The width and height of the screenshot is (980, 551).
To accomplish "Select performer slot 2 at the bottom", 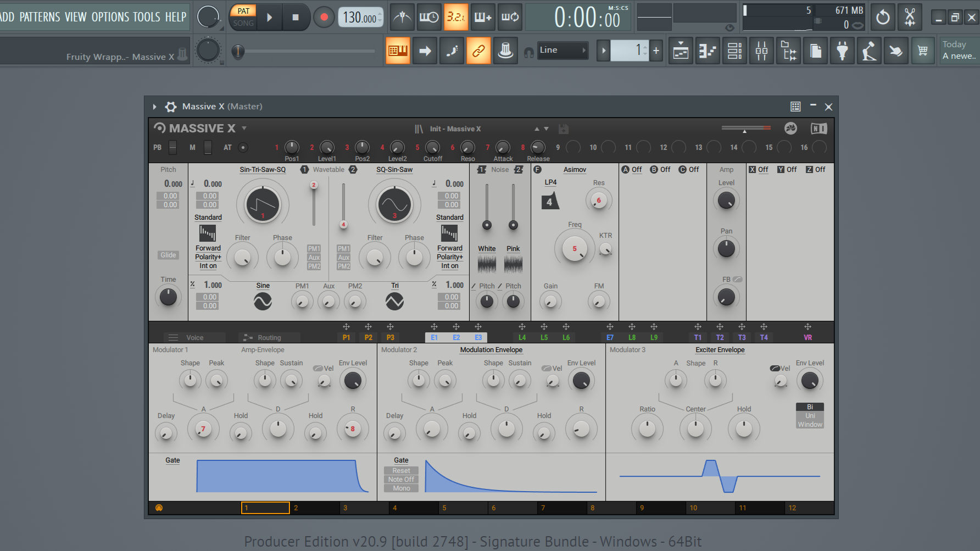I will pos(315,508).
